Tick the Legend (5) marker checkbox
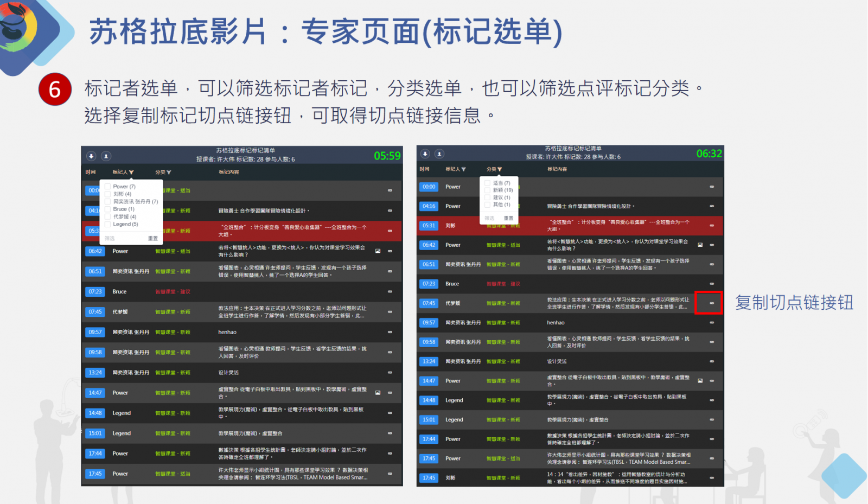 tap(107, 224)
